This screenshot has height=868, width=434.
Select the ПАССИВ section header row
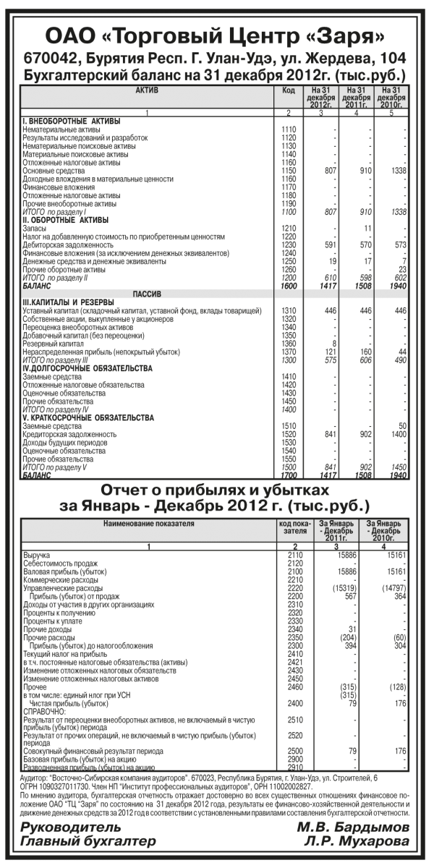pos(146,294)
